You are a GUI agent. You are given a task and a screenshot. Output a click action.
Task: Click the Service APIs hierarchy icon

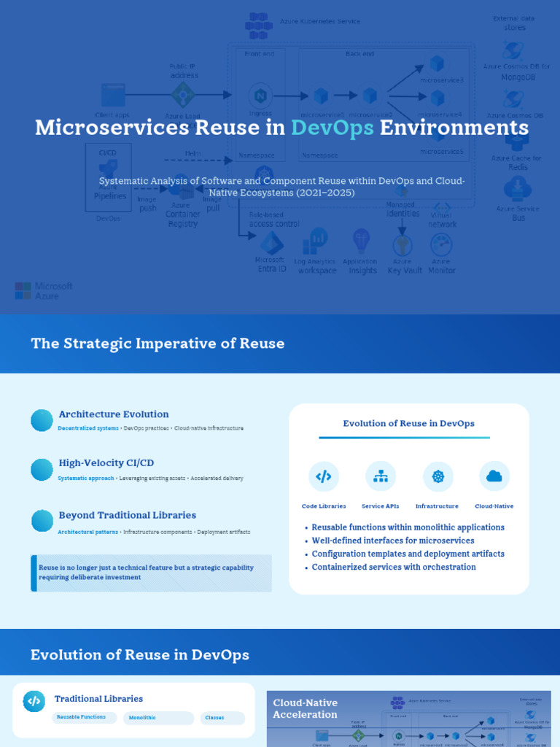381,476
